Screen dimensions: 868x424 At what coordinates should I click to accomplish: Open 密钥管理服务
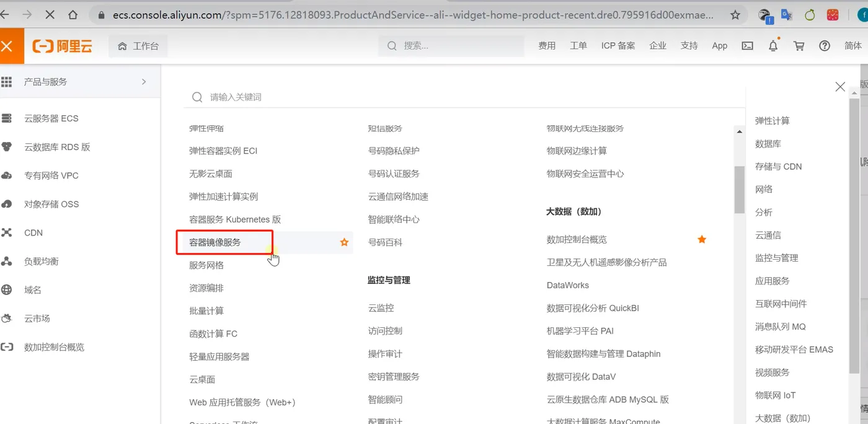(394, 377)
